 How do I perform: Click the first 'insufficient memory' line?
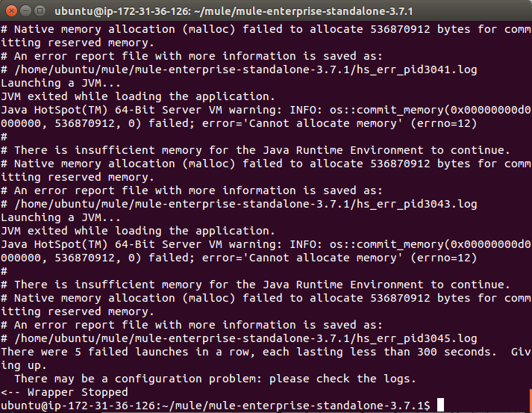pos(255,150)
